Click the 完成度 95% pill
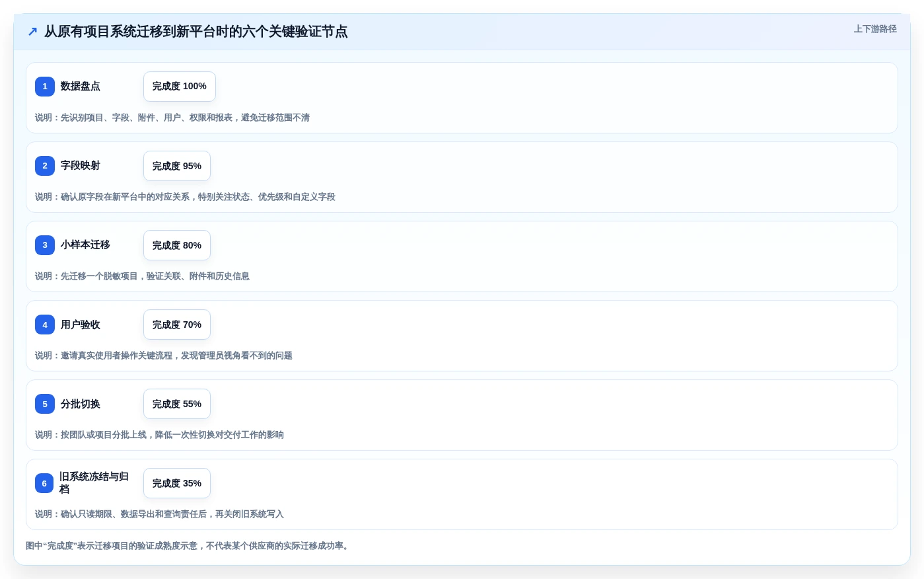The image size is (924, 579). click(x=177, y=166)
